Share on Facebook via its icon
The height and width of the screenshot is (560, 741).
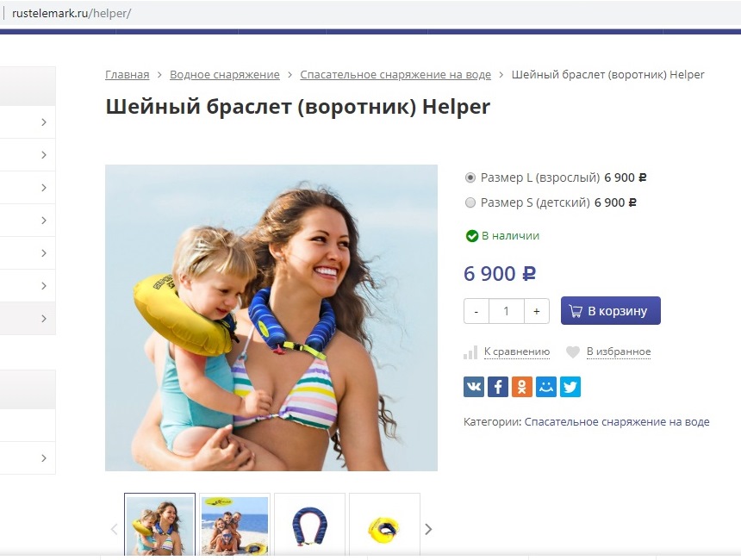[x=498, y=387]
